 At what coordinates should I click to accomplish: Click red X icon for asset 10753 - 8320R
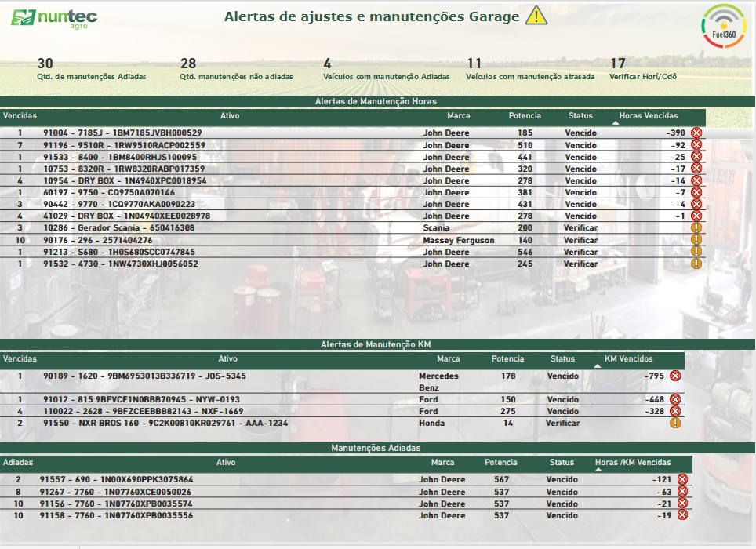tap(696, 168)
